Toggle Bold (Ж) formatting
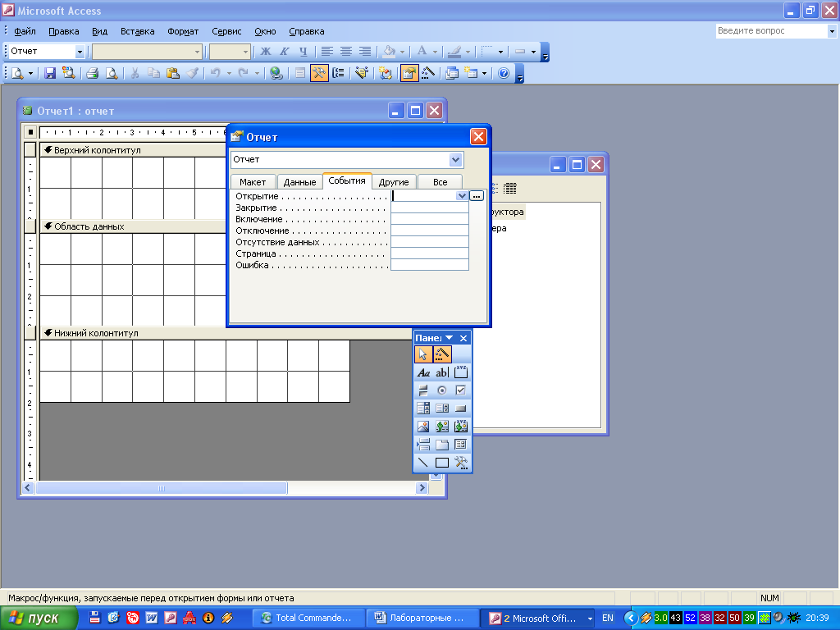The image size is (840, 630). pos(266,52)
